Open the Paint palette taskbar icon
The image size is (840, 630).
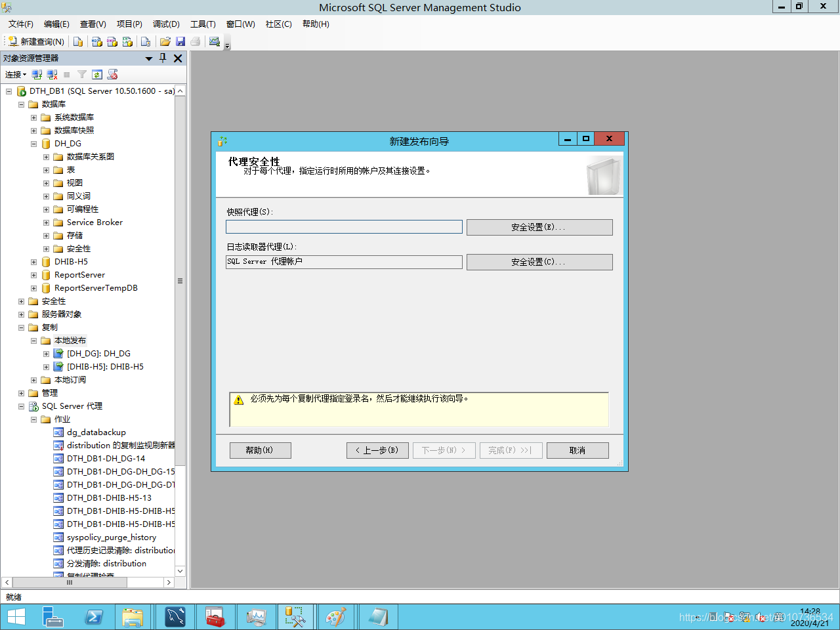click(335, 617)
